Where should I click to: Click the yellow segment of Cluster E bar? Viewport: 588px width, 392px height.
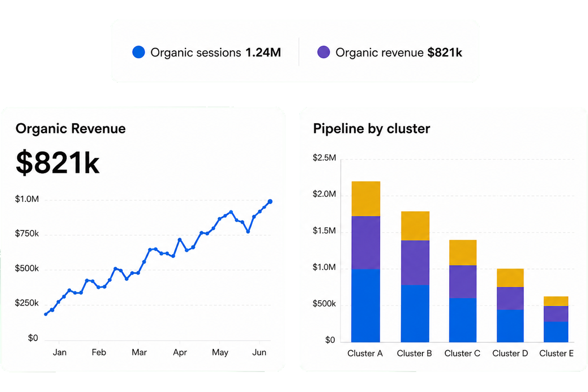point(556,301)
